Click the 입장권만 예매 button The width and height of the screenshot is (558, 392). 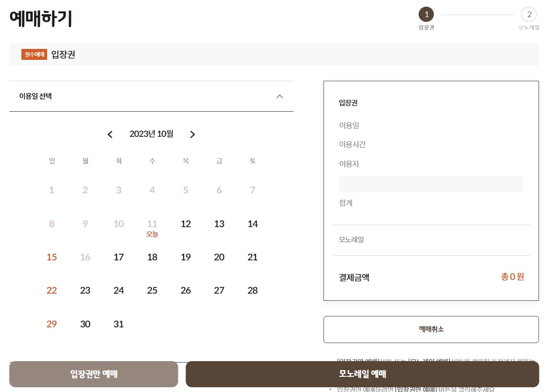tap(94, 374)
